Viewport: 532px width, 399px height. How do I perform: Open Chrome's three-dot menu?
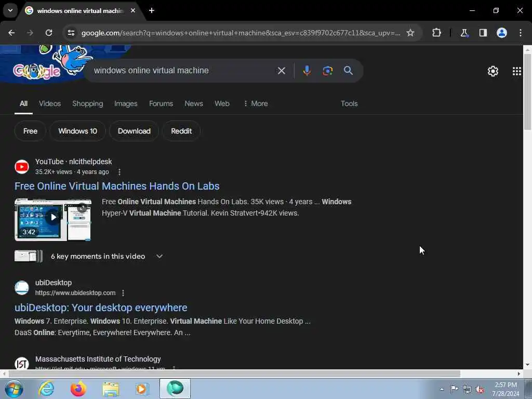pos(521,33)
